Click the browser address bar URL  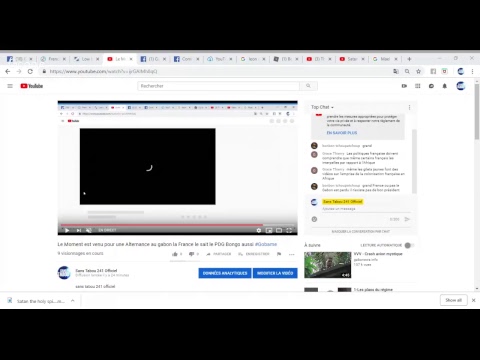click(103, 71)
